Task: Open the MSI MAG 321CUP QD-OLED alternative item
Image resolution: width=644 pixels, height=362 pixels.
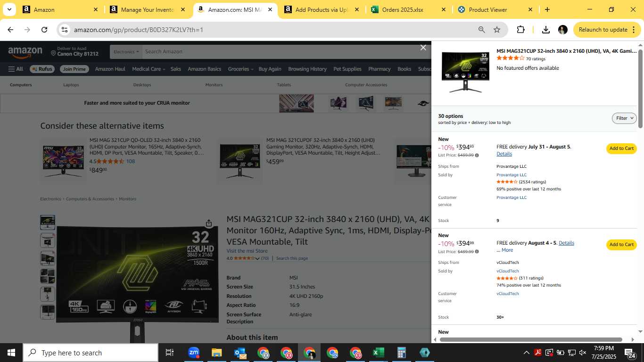Action: [147, 147]
